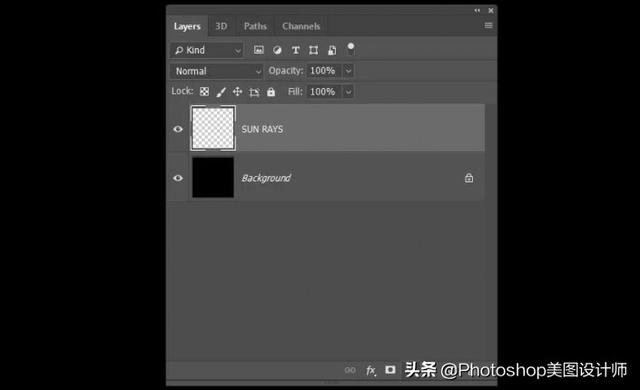This screenshot has width=640, height=390.
Task: Switch to the Channels tab
Action: 301,26
